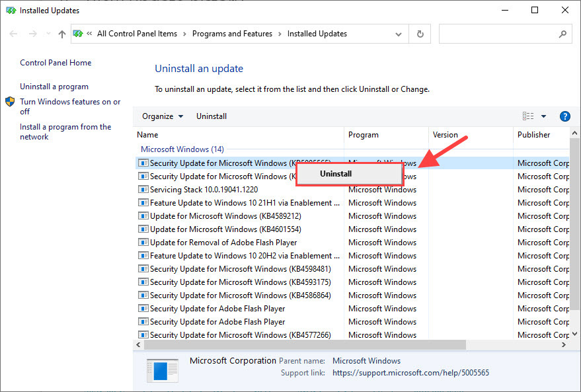Open the address bar history dropdown

click(398, 34)
